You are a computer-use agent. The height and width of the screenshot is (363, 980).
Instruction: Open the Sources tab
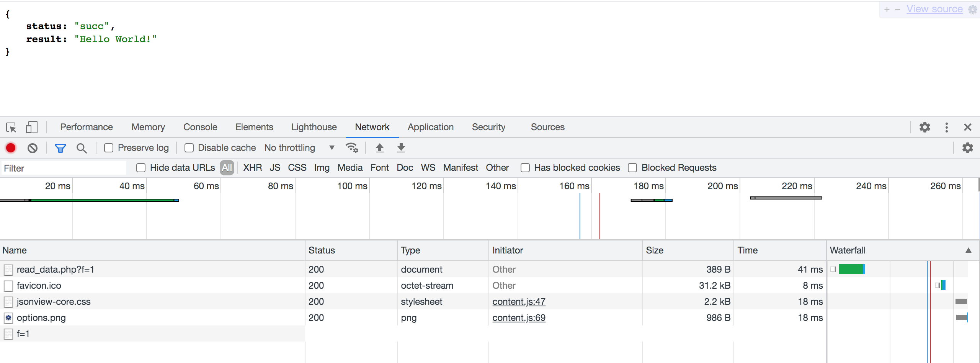point(547,127)
